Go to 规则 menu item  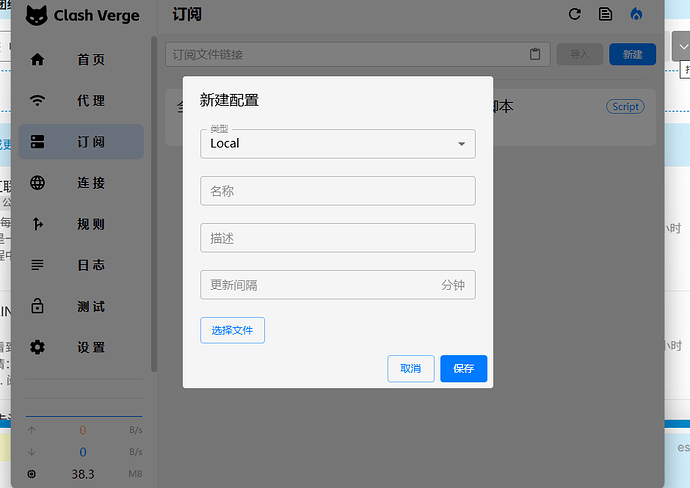tap(81, 224)
